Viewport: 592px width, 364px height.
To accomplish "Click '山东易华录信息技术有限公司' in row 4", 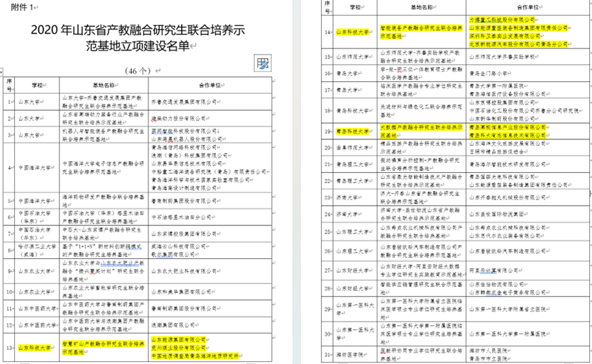I will point(187,164).
